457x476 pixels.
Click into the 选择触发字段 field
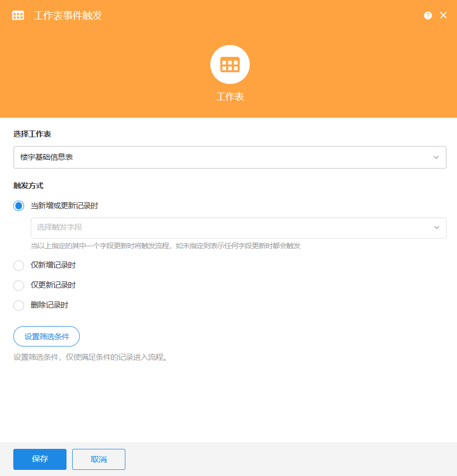[x=238, y=228]
